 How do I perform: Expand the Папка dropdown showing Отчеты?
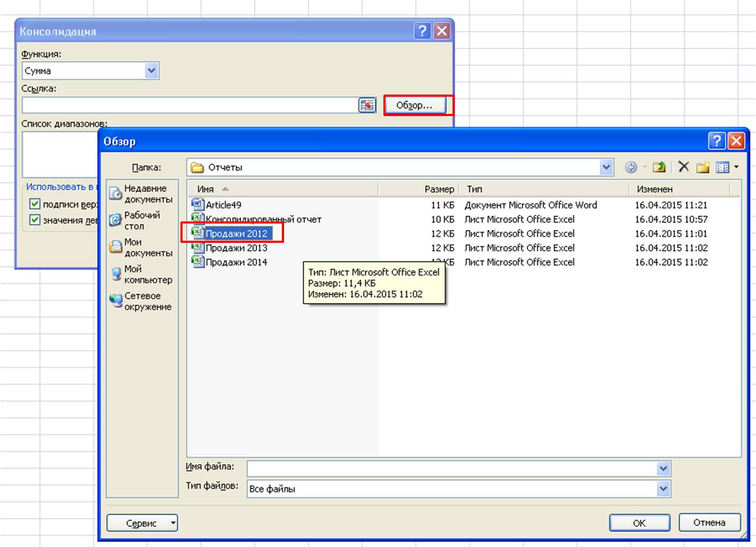(606, 168)
